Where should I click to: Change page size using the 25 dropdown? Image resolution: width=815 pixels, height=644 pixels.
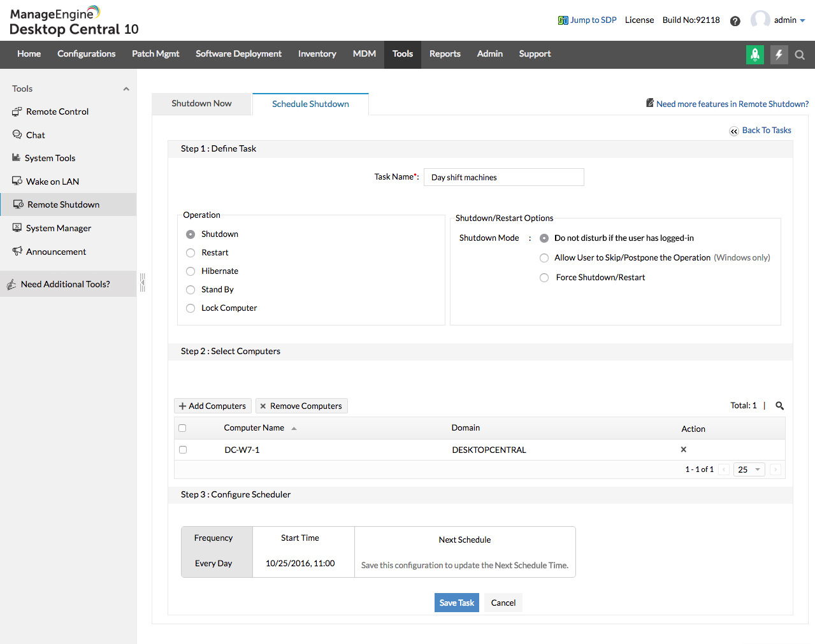pos(749,469)
